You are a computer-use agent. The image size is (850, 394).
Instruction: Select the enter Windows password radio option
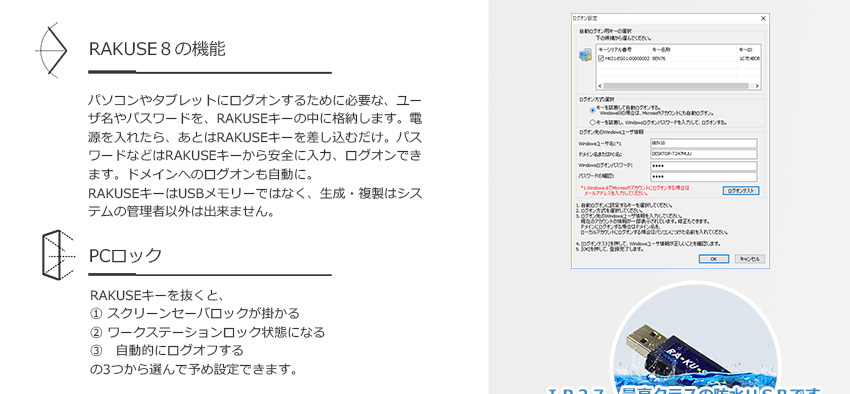click(x=593, y=122)
